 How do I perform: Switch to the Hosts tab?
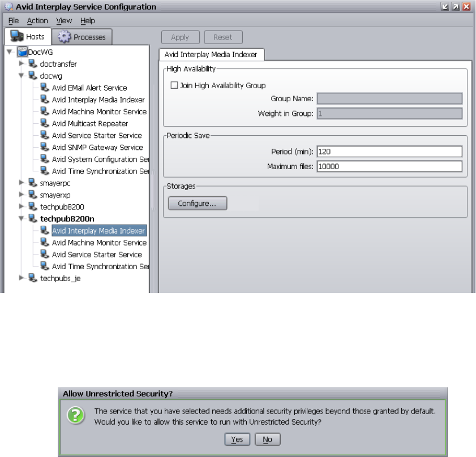[28, 36]
